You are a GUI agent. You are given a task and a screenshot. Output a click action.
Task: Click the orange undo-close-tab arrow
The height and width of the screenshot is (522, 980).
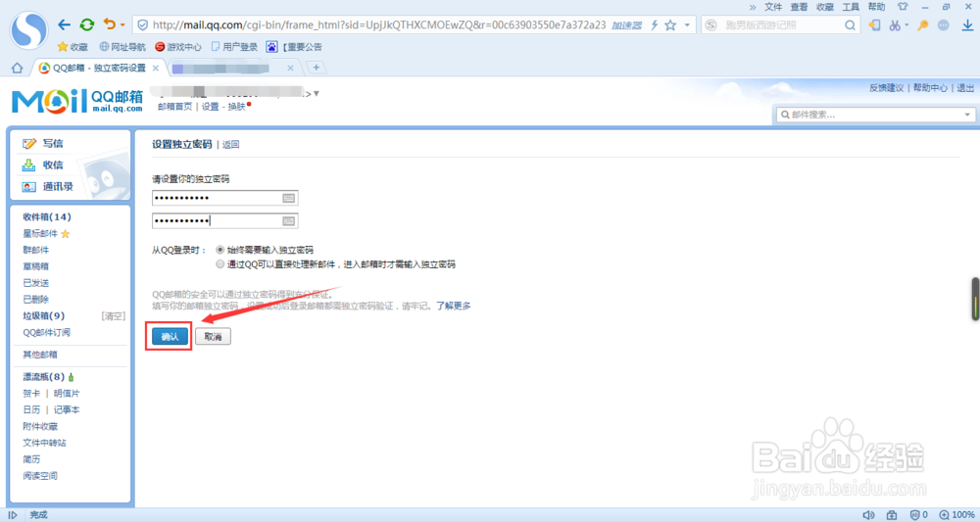tap(110, 24)
